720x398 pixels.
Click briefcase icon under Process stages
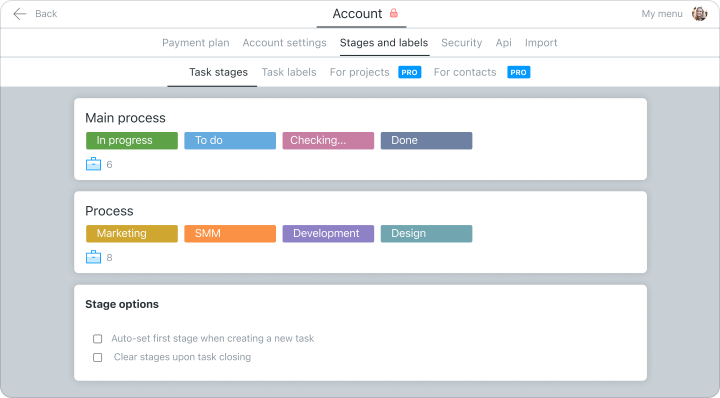(x=93, y=257)
